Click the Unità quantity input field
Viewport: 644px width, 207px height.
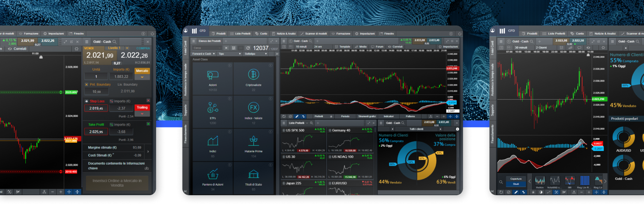coord(96,77)
